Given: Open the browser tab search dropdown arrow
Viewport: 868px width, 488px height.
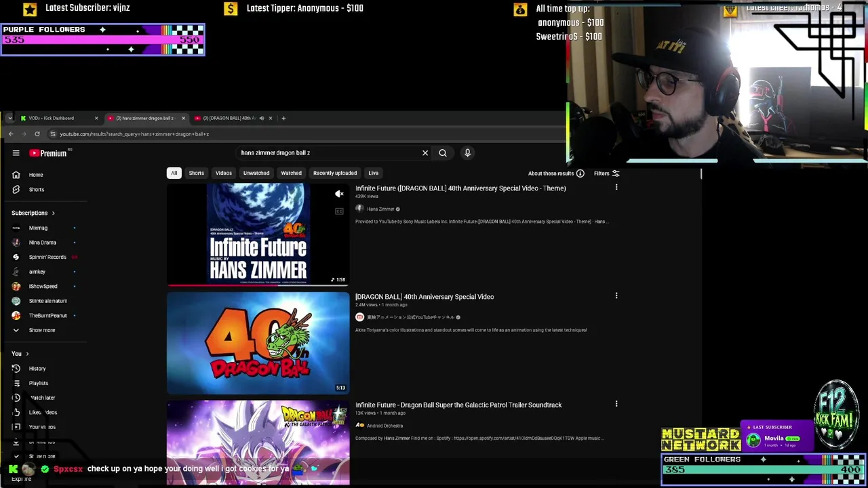Looking at the screenshot, I should click(x=9, y=118).
